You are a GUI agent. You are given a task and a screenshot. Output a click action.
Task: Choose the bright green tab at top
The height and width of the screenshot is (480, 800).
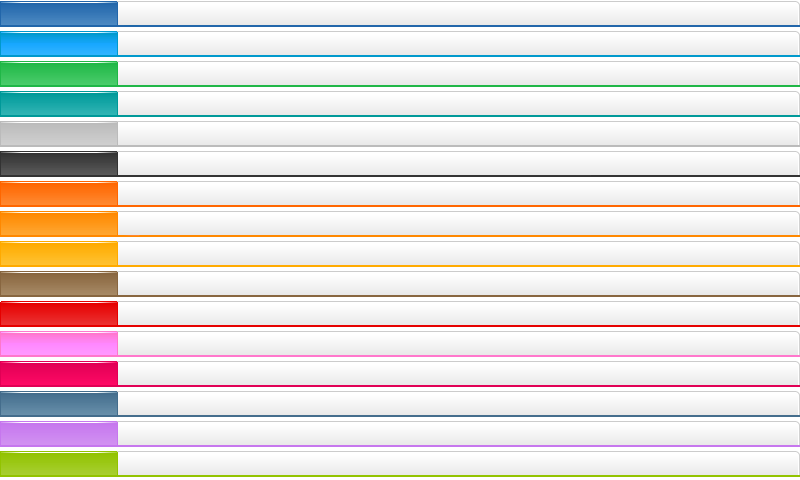59,74
